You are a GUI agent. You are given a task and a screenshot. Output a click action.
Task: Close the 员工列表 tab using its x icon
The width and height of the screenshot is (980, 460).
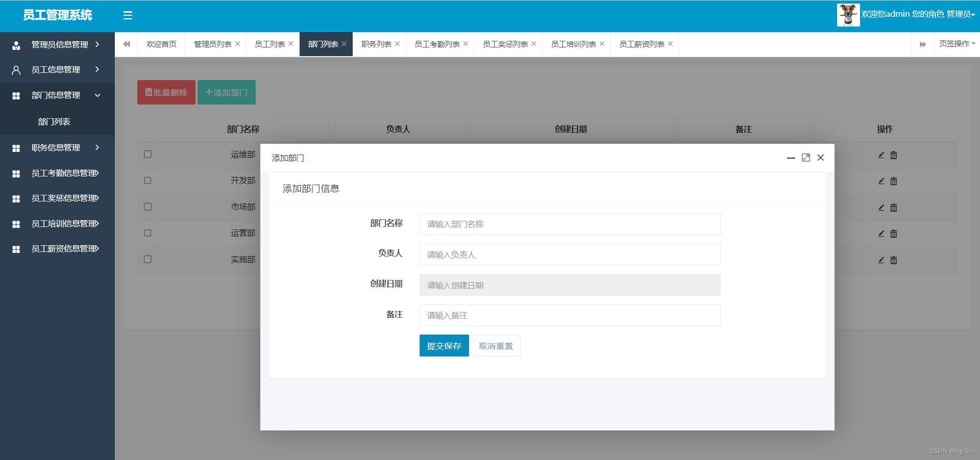[291, 44]
